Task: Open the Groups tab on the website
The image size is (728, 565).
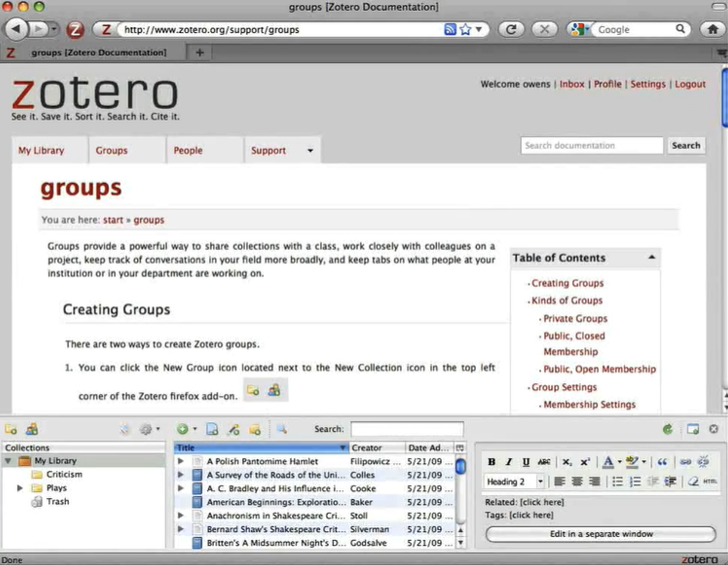Action: (111, 150)
